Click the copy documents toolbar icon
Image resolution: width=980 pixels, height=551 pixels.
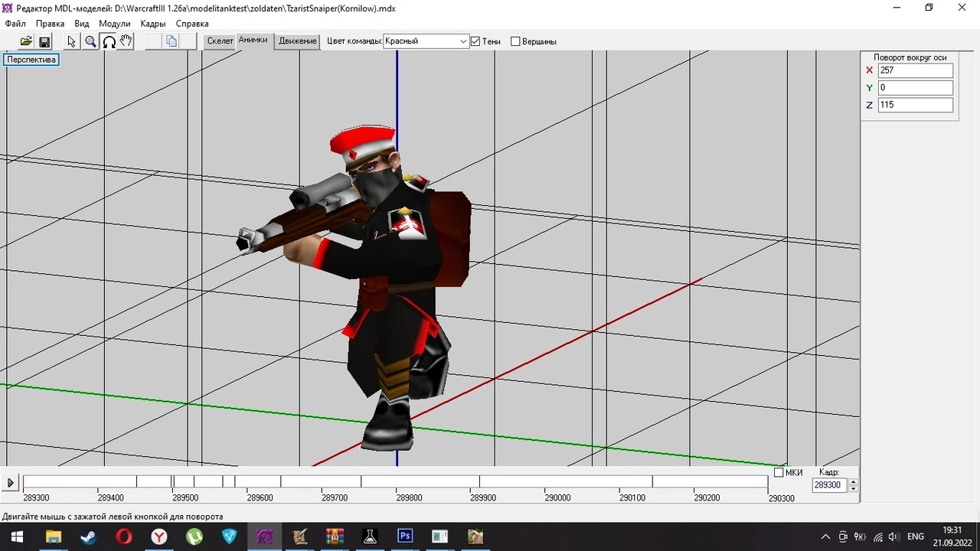171,41
